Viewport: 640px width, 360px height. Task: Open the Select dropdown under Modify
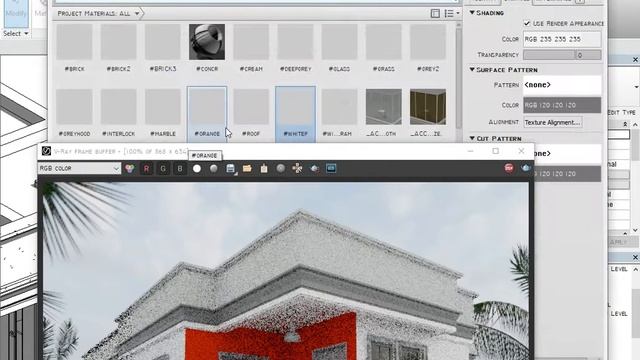tap(16, 33)
